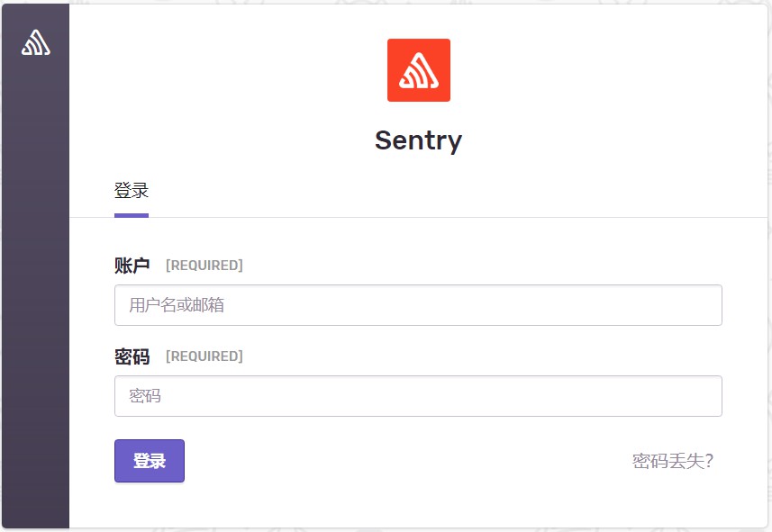Click the Sentry brand mark on the login card
The height and width of the screenshot is (532, 772).
tap(418, 70)
